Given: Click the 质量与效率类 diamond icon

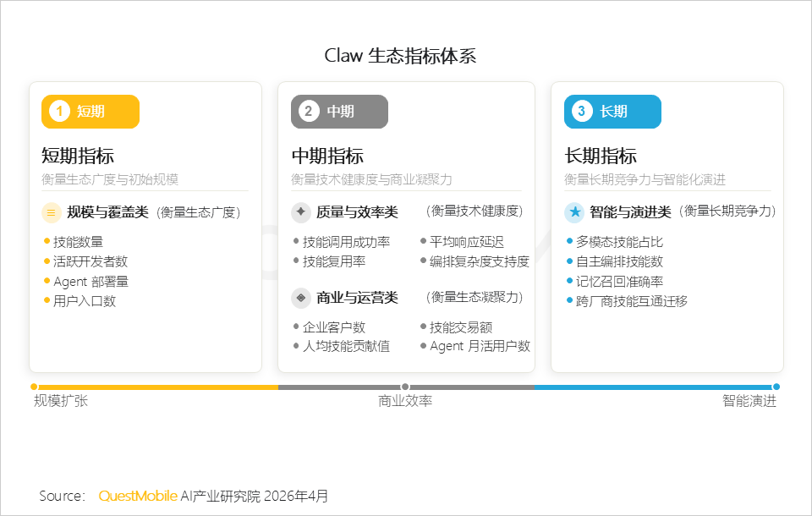Looking at the screenshot, I should click(301, 212).
